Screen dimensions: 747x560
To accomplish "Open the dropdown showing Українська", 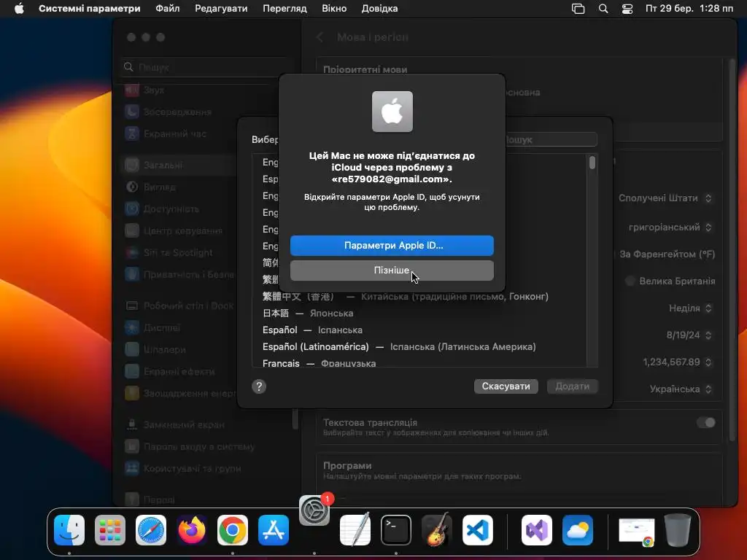I will pyautogui.click(x=681, y=389).
